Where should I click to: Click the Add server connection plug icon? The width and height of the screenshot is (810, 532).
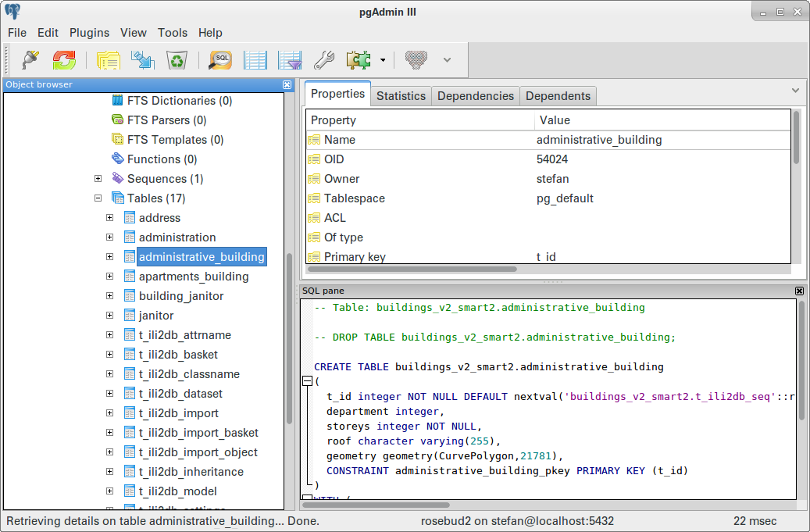(30, 60)
